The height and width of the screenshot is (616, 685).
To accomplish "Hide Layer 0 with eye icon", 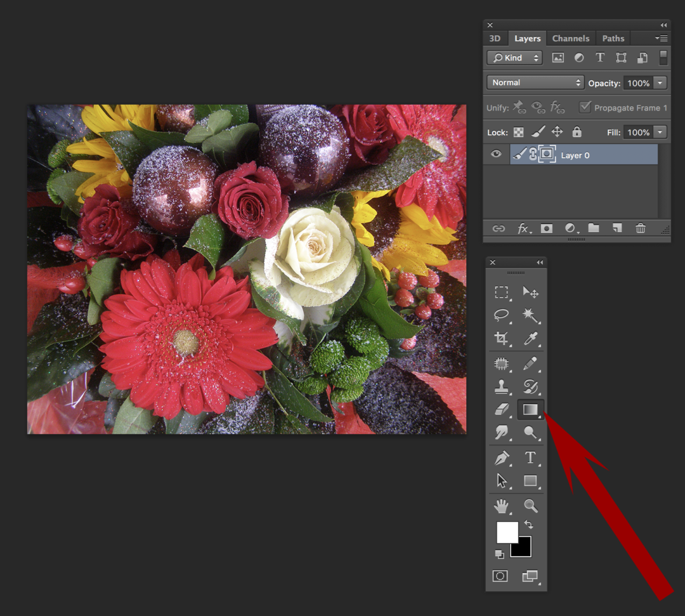I will (x=496, y=154).
